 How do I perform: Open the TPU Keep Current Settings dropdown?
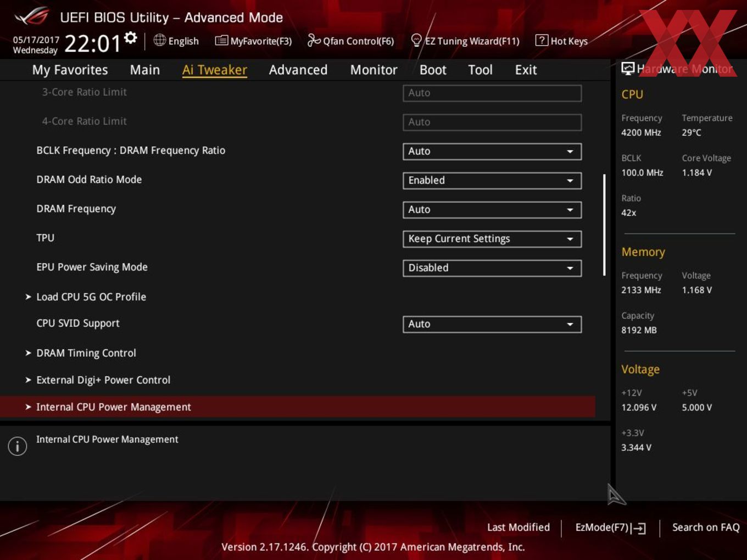click(x=492, y=239)
